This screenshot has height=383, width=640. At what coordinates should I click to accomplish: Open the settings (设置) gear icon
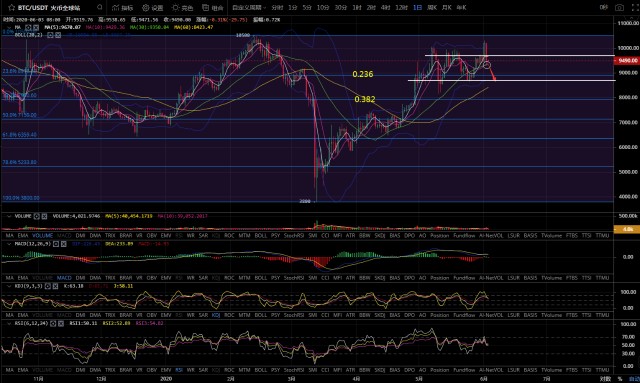[146, 7]
